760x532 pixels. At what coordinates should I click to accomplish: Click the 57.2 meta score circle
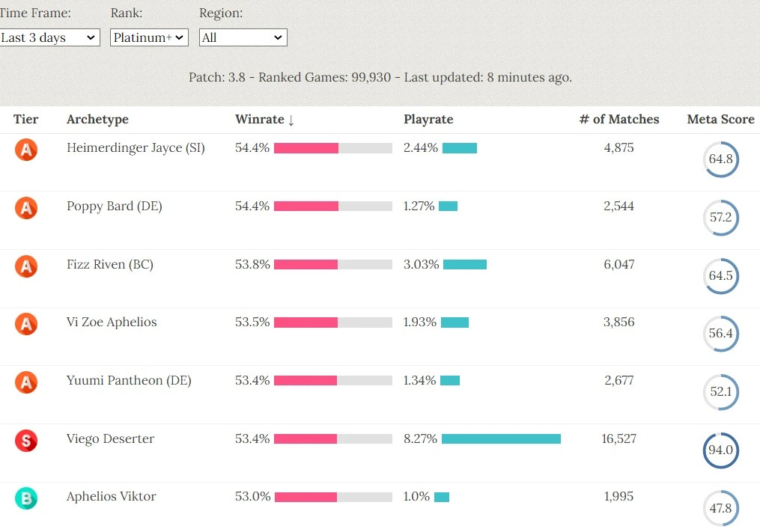coord(721,217)
